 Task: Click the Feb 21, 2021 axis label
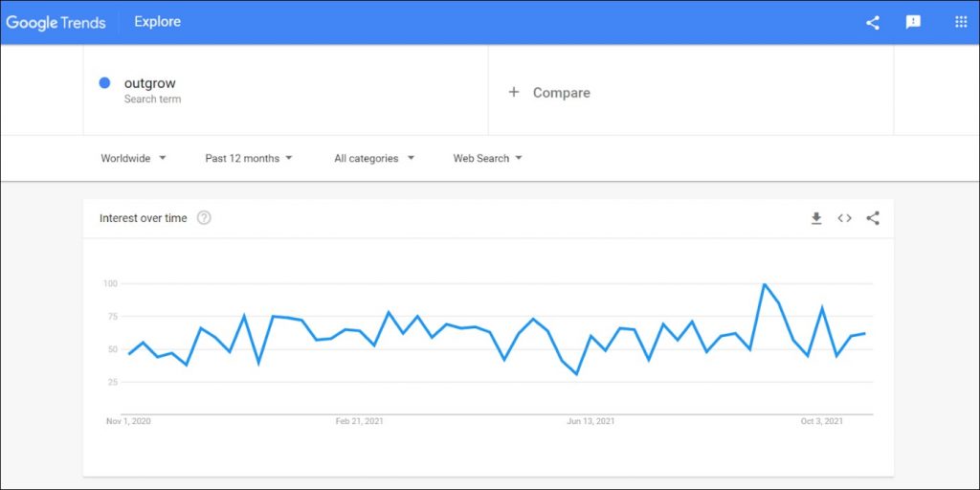pyautogui.click(x=359, y=421)
